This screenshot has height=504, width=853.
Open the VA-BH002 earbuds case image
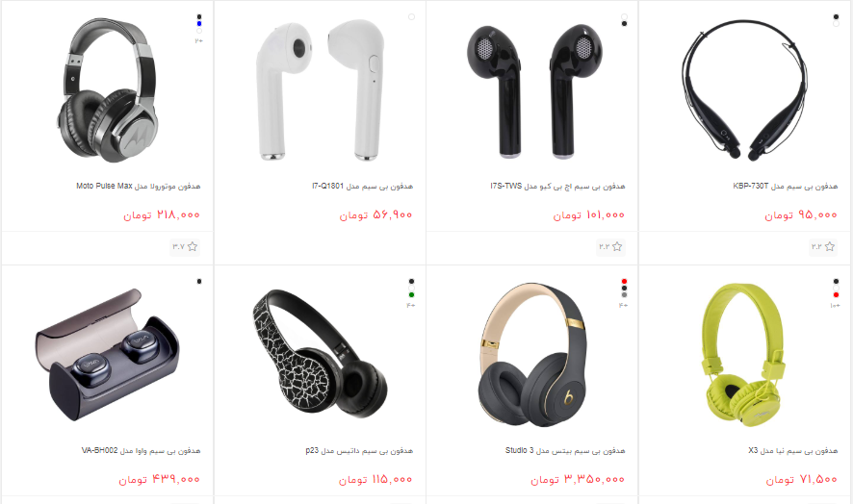[x=107, y=355]
